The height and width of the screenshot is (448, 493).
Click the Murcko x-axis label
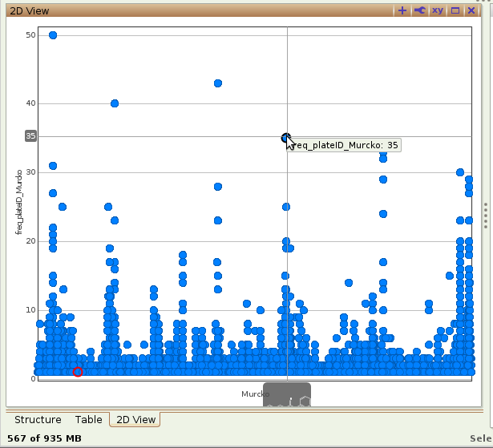click(253, 394)
